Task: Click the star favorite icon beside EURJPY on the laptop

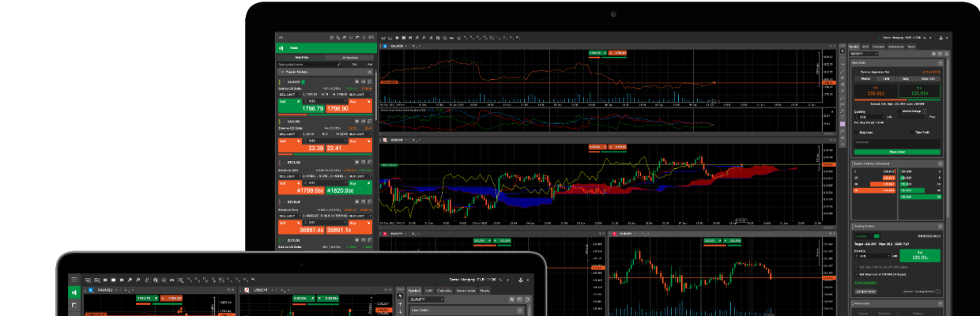Action: (511, 299)
